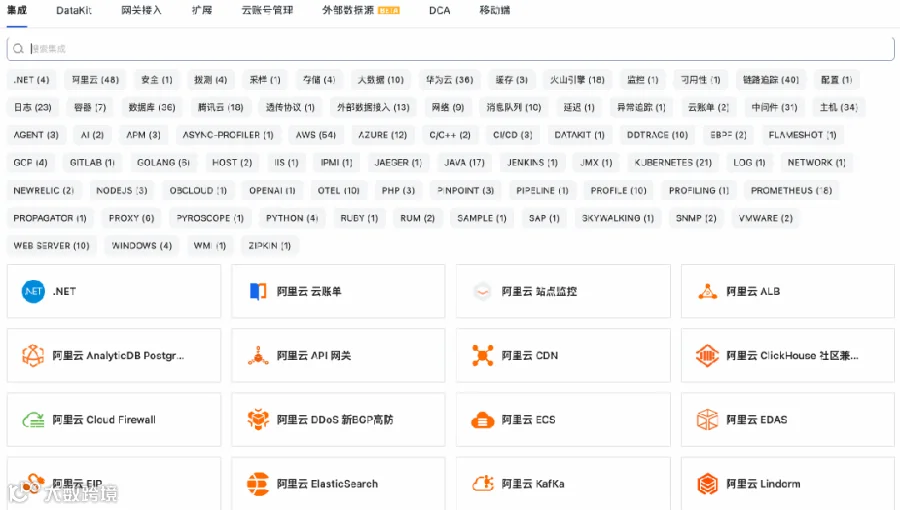This screenshot has height=510, width=900.
Task: Filter by the 外部数据接入 (13) tag
Action: coord(373,107)
